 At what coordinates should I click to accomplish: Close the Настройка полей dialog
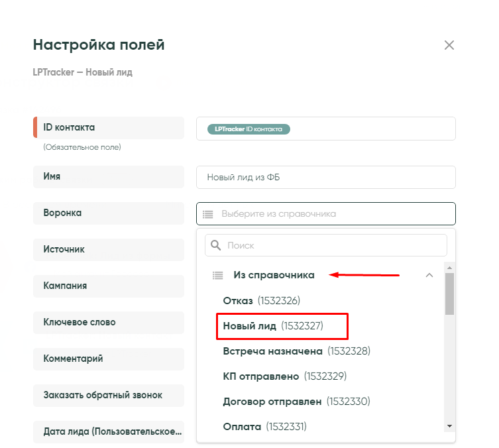point(449,45)
